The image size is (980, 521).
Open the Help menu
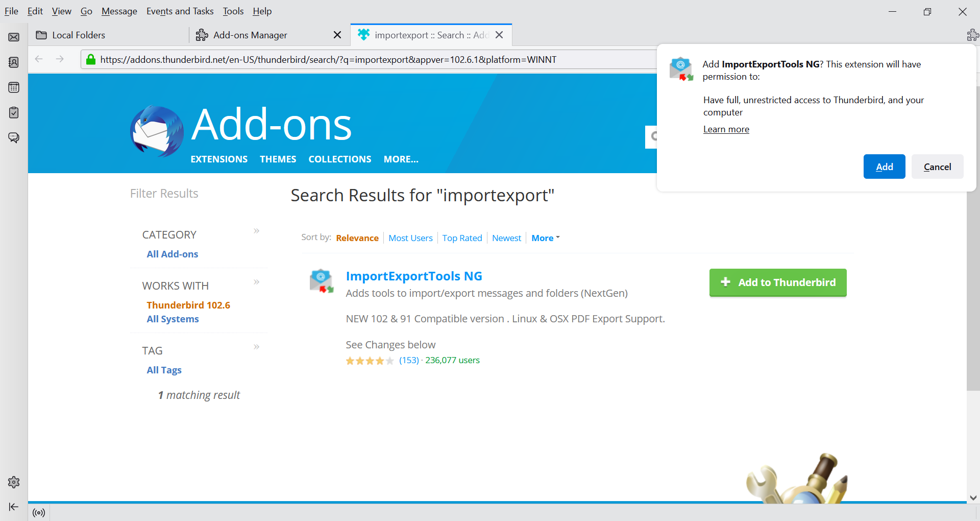click(262, 11)
